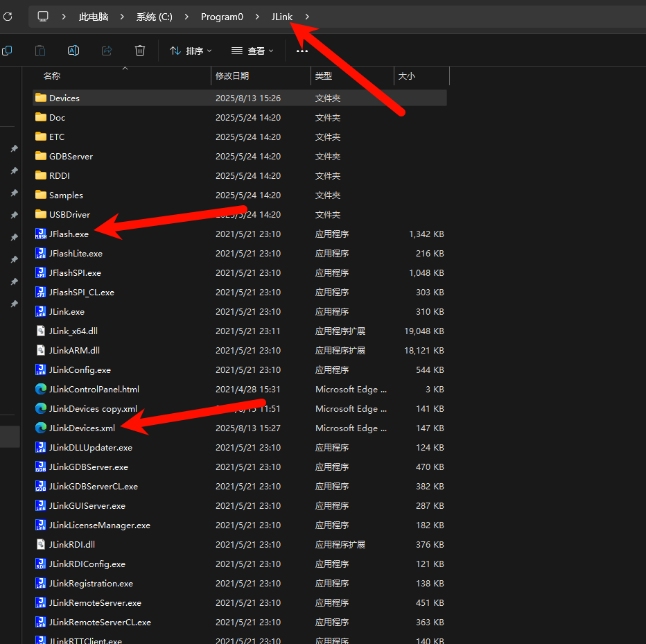This screenshot has width=646, height=644.
Task: Select the JLinkGDBServer.exe GDB icon
Action: 41,467
